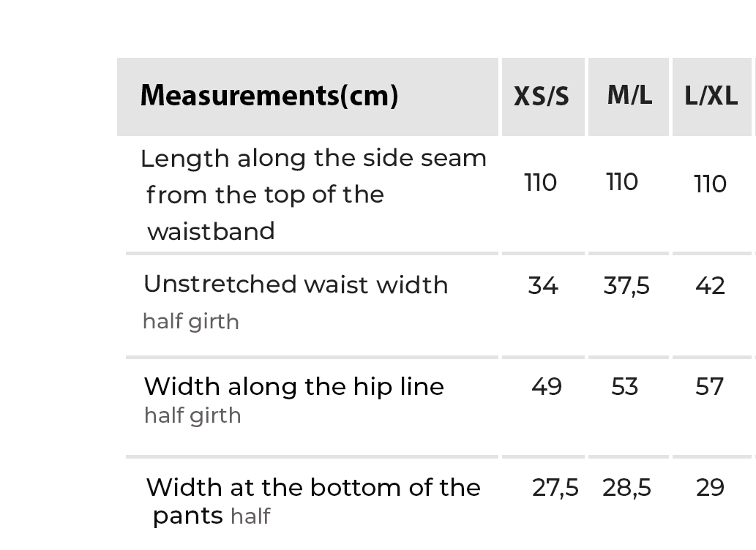Viewport: 756px width, 550px height.
Task: Click side seam length value for XS/S
Action: (x=541, y=182)
